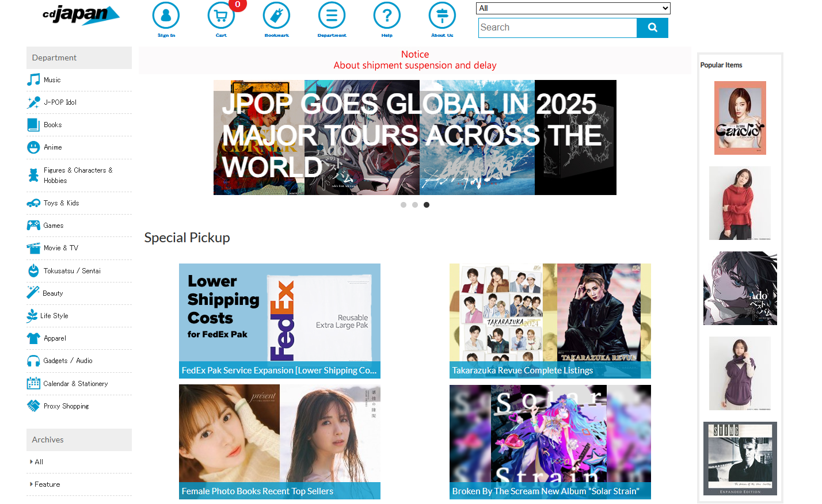Expand the Feature archives item
The width and height of the screenshot is (822, 504).
[45, 484]
